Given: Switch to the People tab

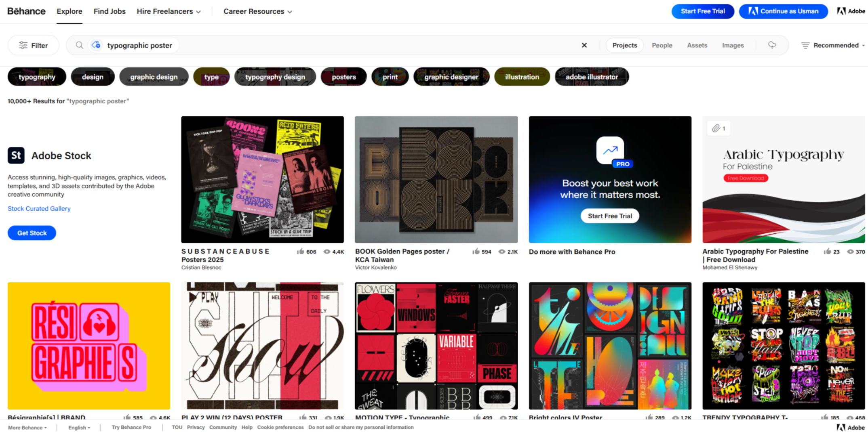Looking at the screenshot, I should (662, 45).
